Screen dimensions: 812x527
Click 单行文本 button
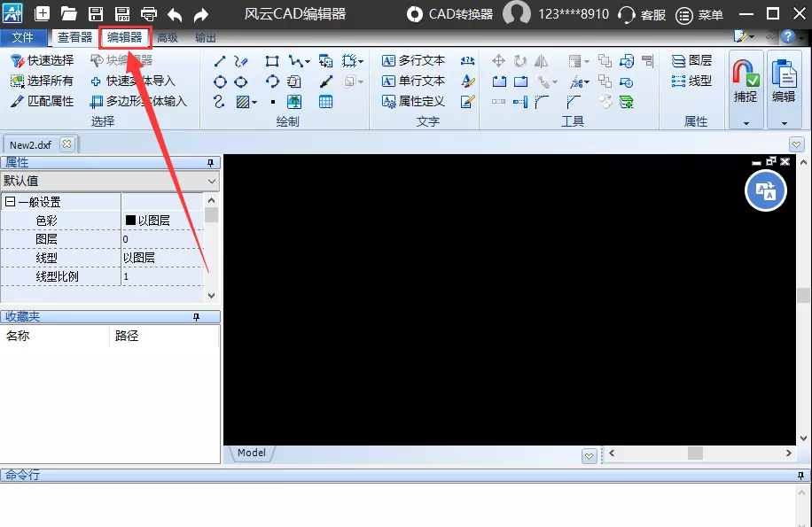pos(413,81)
